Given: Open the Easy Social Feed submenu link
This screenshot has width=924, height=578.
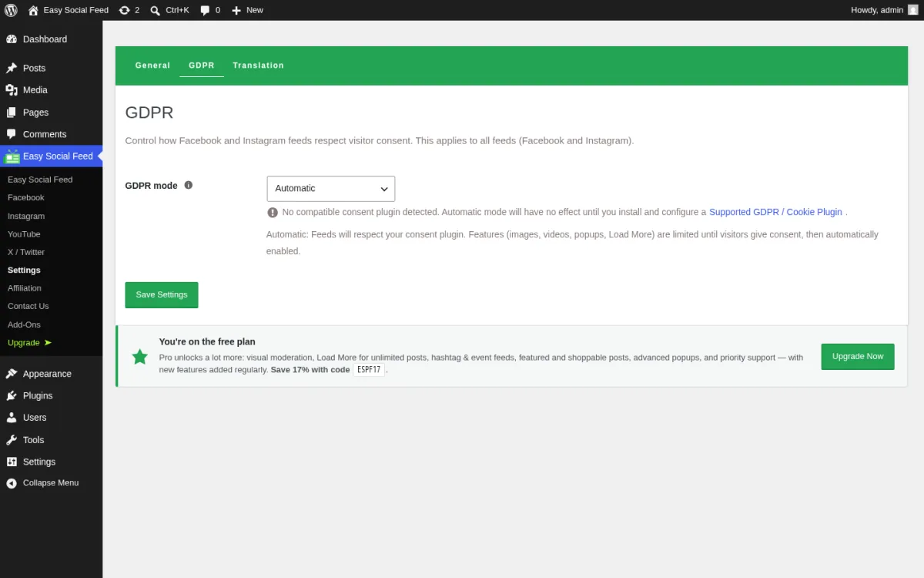Looking at the screenshot, I should 40,180.
